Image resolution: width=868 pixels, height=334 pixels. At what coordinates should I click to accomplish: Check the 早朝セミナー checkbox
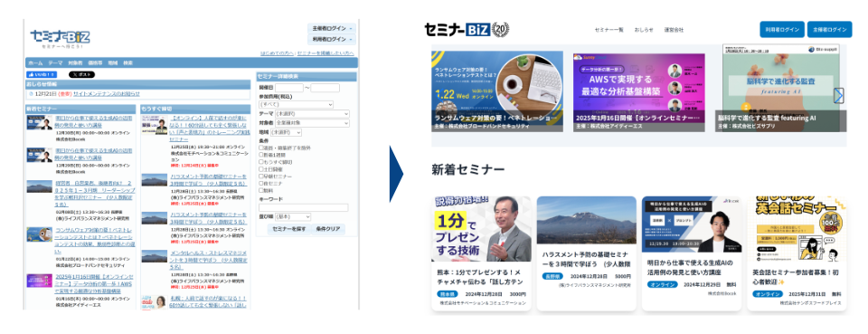[x=261, y=177]
